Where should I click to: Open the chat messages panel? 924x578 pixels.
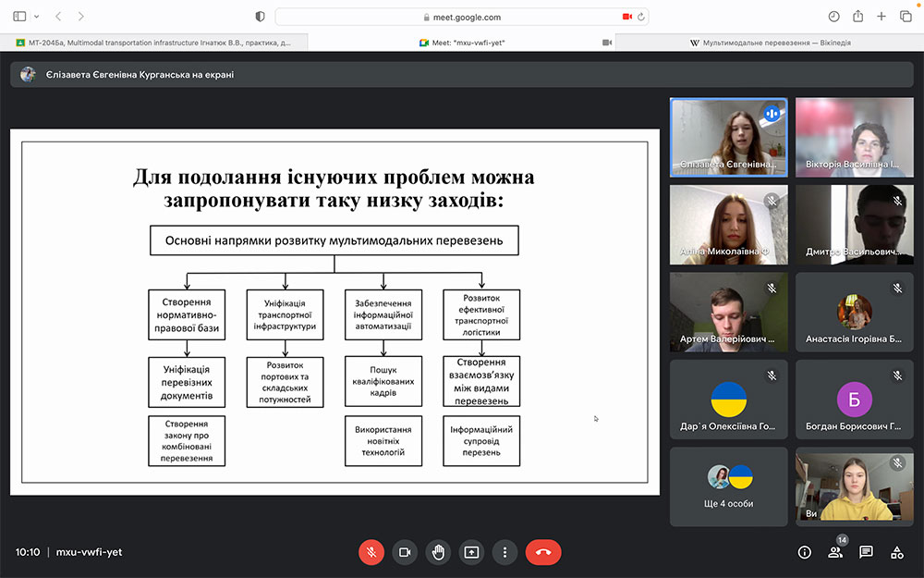(x=866, y=552)
